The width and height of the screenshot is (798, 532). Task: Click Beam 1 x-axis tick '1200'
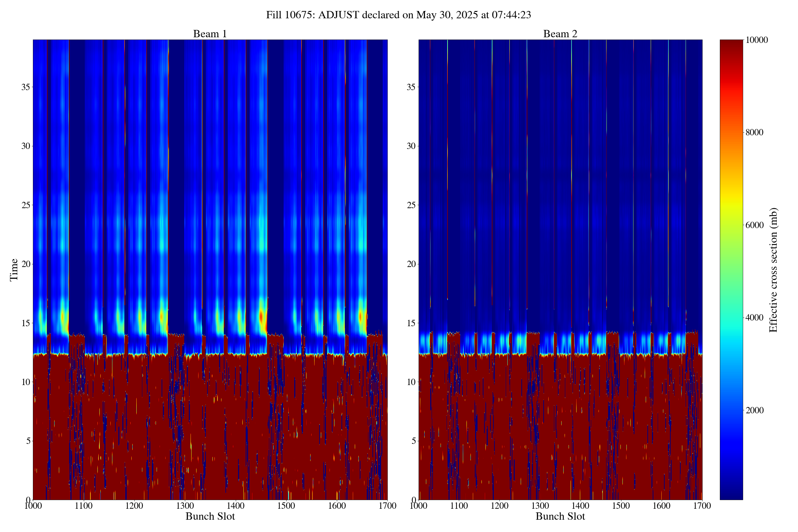click(134, 506)
